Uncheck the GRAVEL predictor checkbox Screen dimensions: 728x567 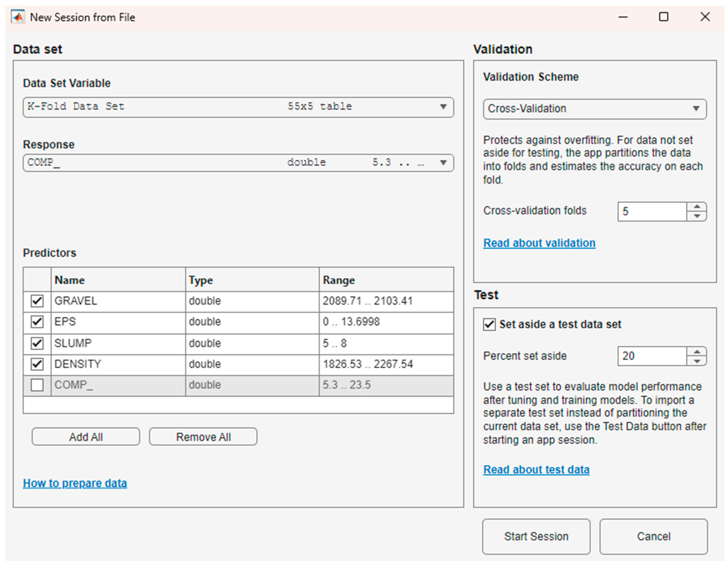pos(37,301)
